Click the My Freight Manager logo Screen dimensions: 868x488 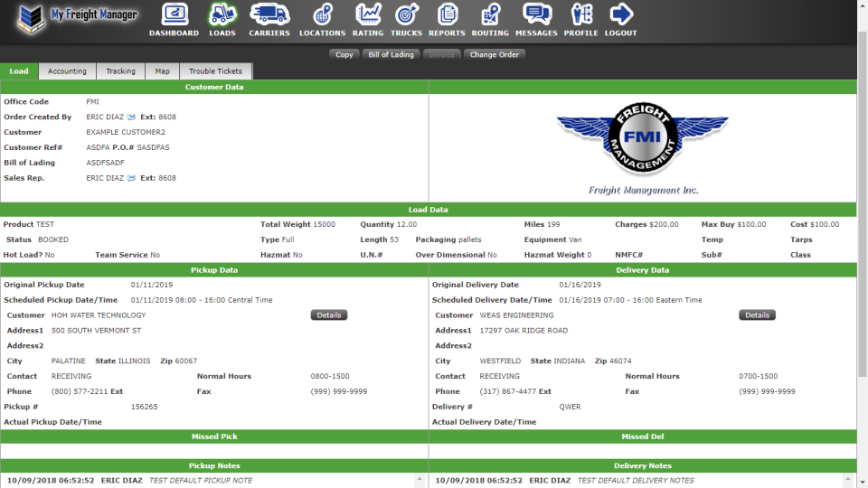pos(77,19)
